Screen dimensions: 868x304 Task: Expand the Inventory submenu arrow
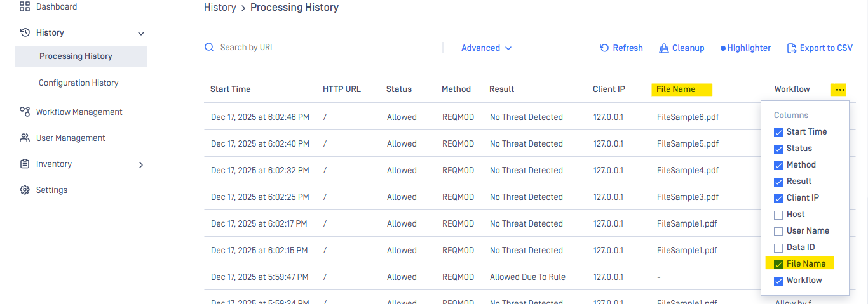(x=141, y=164)
